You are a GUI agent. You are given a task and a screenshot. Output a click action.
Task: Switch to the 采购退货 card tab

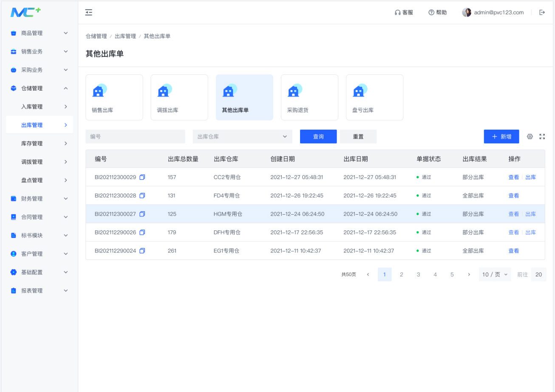(x=309, y=97)
